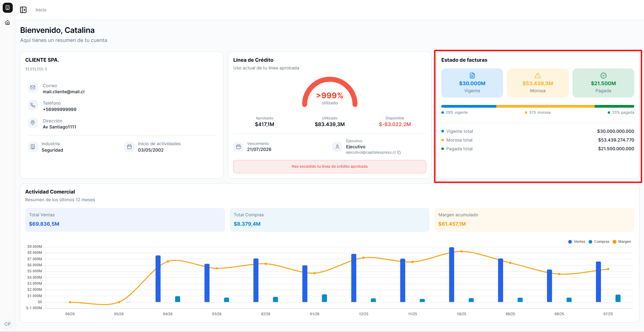Click the Total Compras summary card
Viewport: 644px width, 332px height.
pyautogui.click(x=330, y=220)
